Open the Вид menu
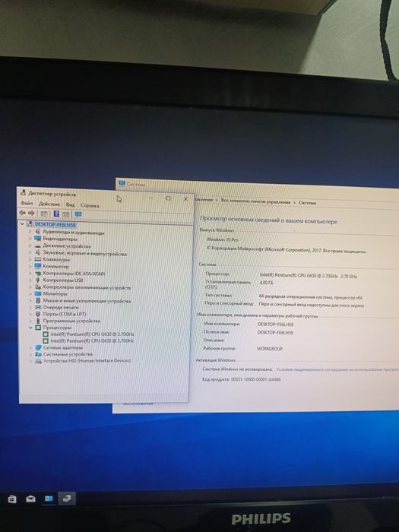The image size is (399, 532). (x=70, y=204)
